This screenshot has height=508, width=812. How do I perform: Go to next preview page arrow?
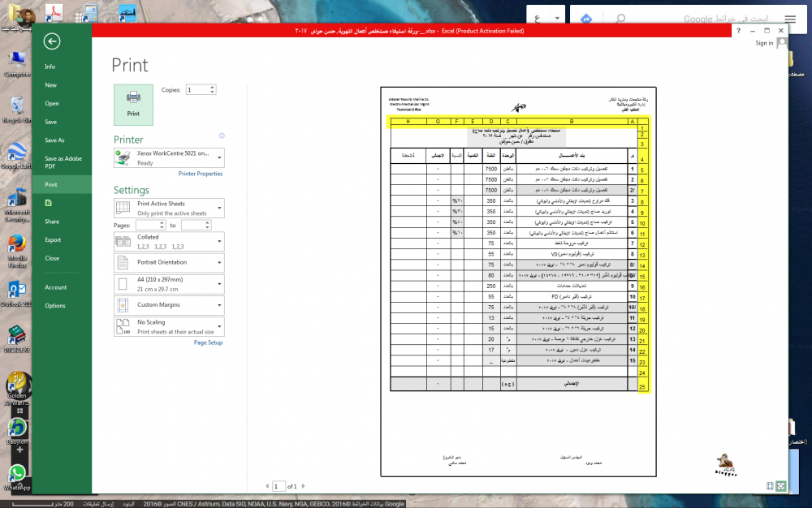click(304, 486)
